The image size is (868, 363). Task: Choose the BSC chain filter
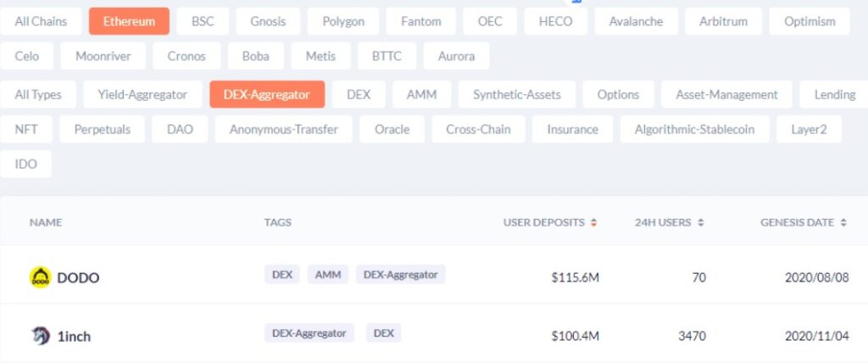click(203, 21)
